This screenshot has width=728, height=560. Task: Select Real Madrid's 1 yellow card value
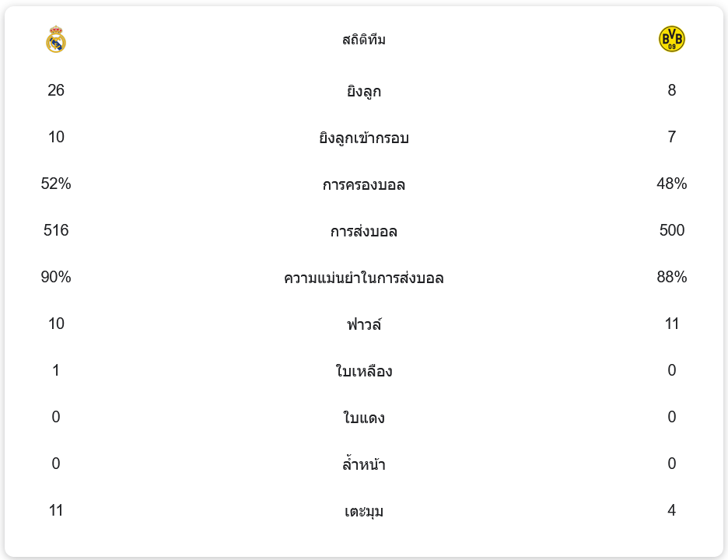(56, 370)
